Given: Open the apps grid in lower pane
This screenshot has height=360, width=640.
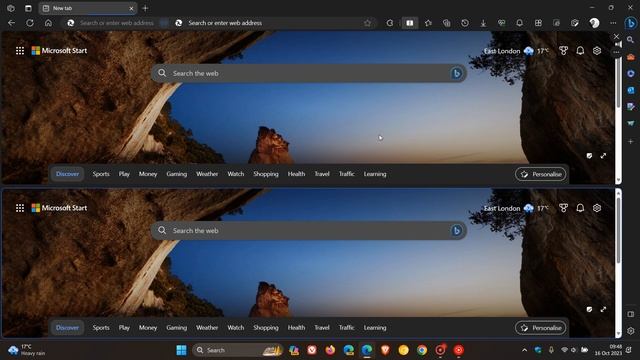Looking at the screenshot, I should tap(20, 208).
